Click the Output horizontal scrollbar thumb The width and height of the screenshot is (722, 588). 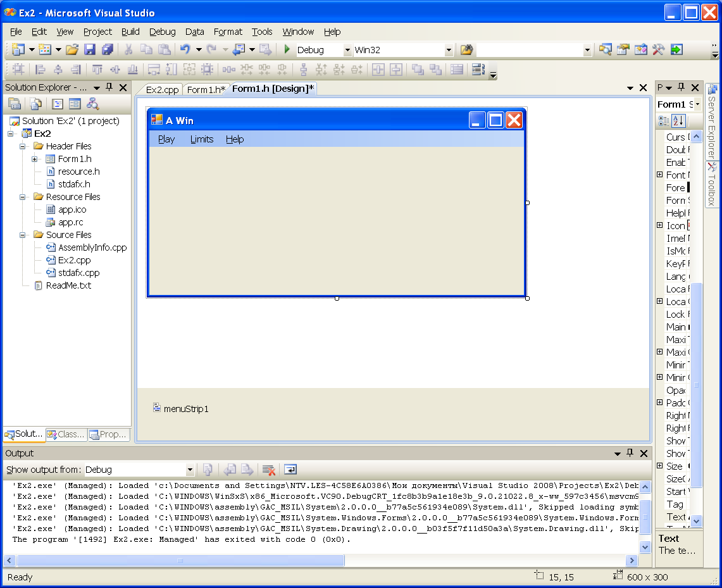tap(180, 560)
